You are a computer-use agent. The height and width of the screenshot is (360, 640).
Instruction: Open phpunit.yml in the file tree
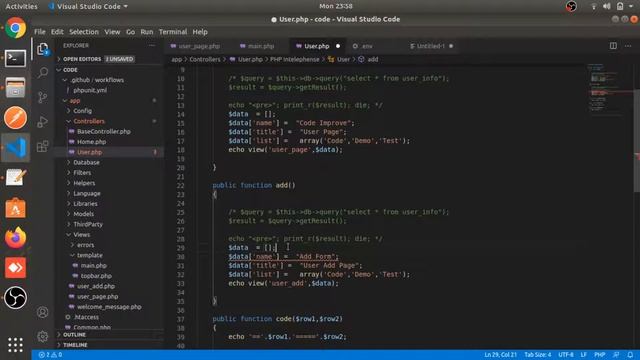point(90,90)
